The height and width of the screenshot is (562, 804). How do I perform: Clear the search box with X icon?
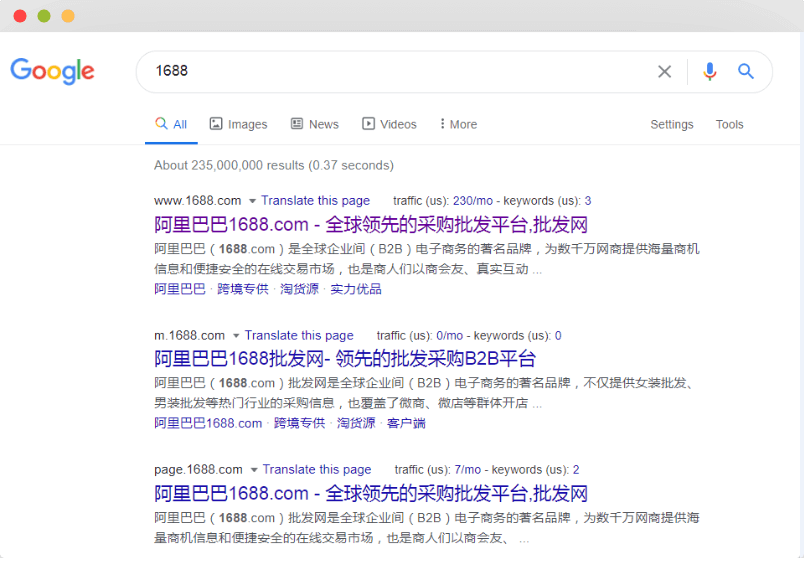665,71
